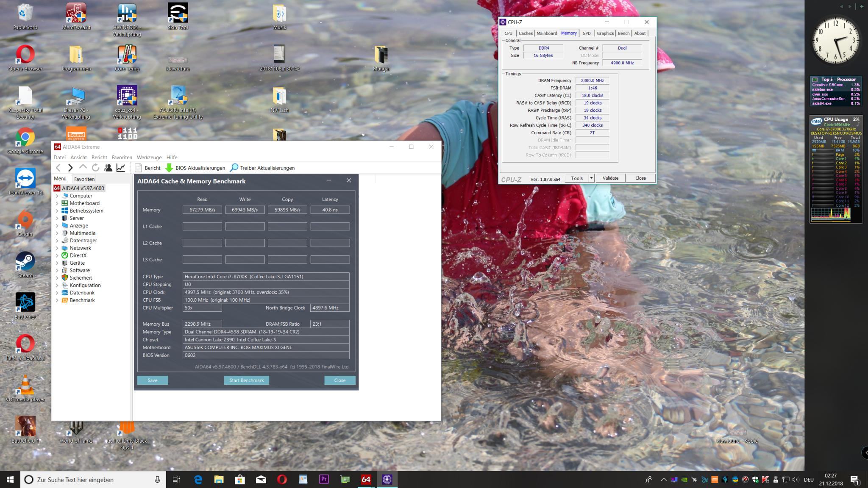The image size is (868, 488).
Task: Switch to Favoriten tab in AIDA64 sidebar
Action: 84,179
